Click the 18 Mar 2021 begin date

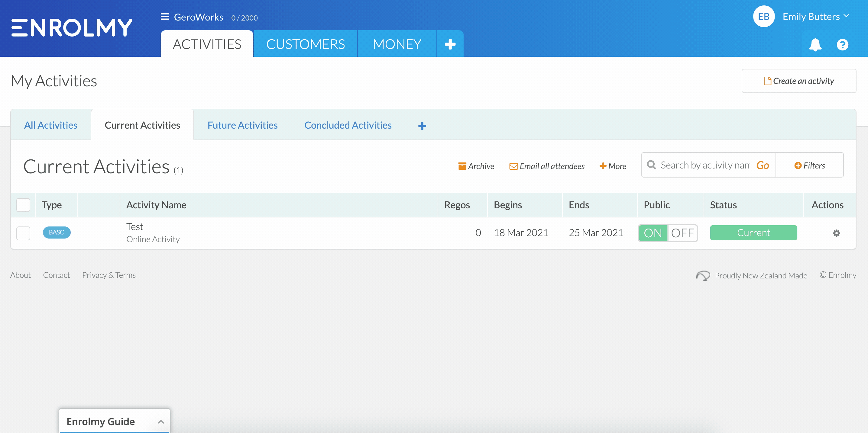point(521,233)
